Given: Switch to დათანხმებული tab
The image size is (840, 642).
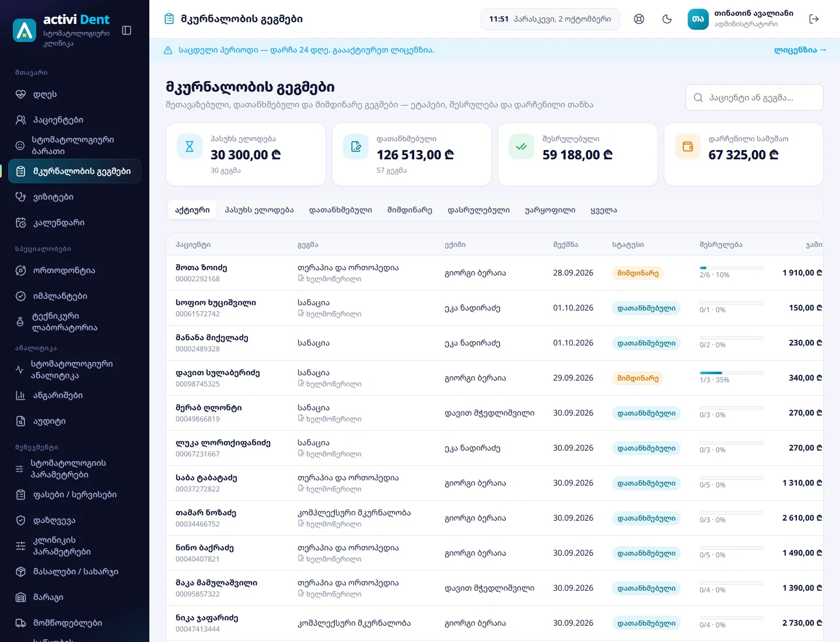Looking at the screenshot, I should tap(341, 210).
